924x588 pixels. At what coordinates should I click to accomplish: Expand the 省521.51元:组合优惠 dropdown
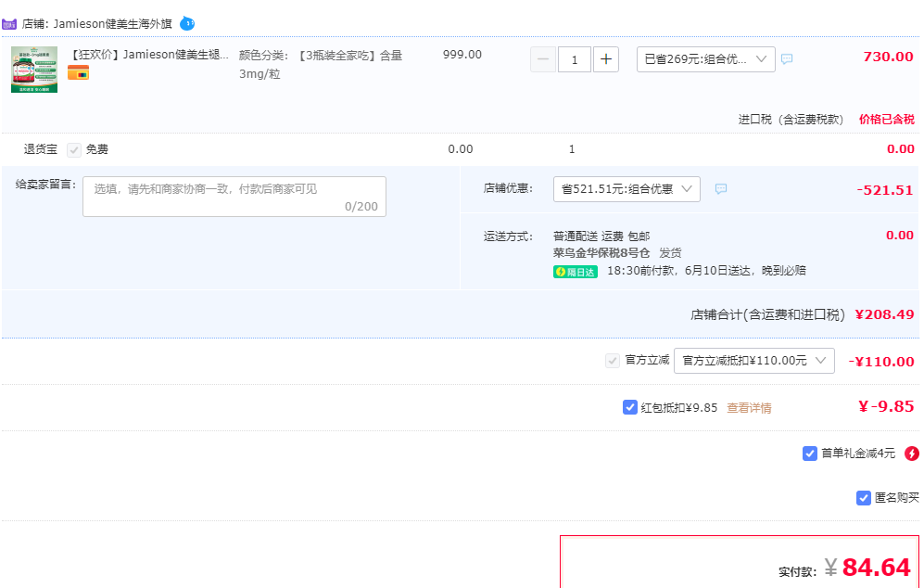tap(627, 189)
